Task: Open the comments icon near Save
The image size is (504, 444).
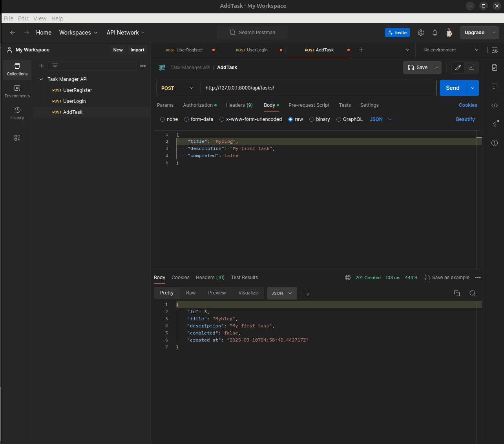Action: (471, 68)
